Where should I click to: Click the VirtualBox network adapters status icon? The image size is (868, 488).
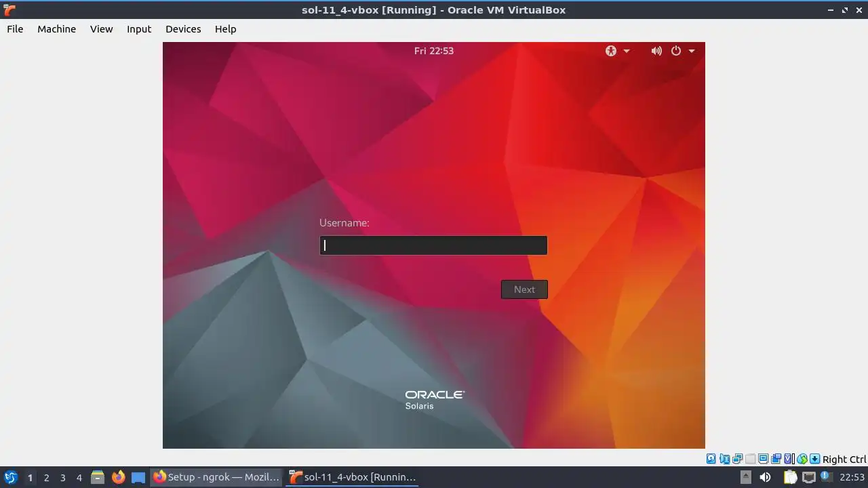tap(738, 459)
